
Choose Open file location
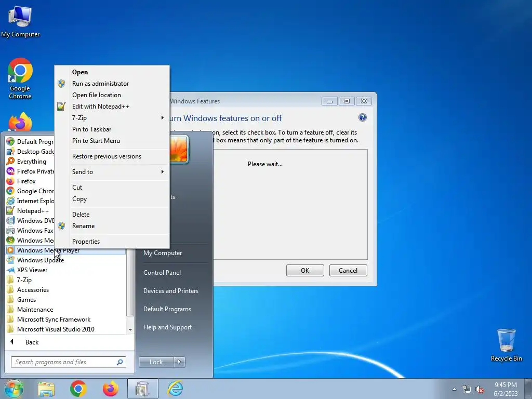[x=112, y=95]
